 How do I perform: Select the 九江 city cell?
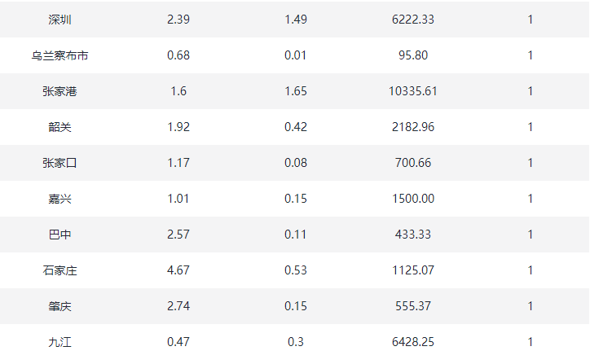(x=59, y=342)
